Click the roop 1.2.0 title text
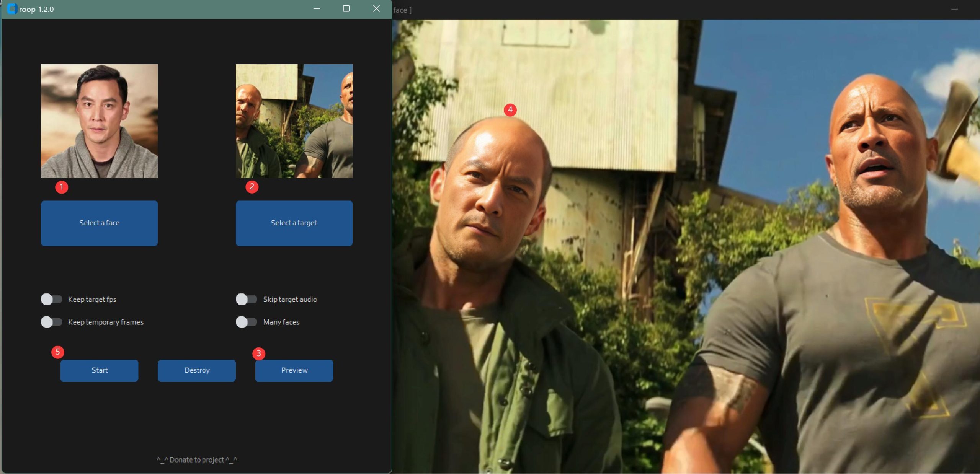980x474 pixels. click(36, 9)
